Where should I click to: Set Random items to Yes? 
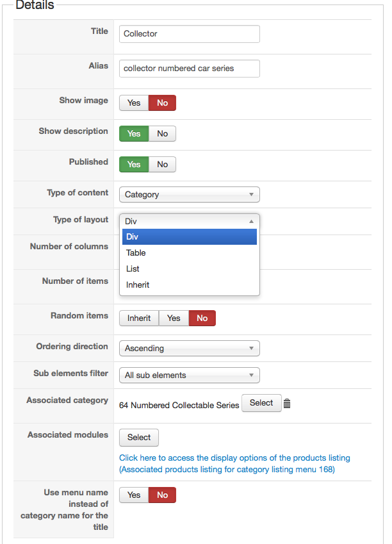(x=174, y=318)
